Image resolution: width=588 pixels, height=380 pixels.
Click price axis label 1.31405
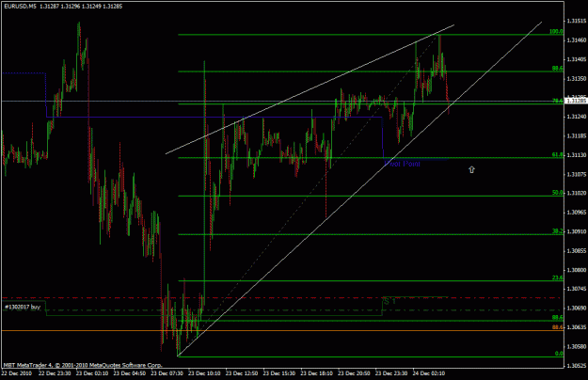click(577, 59)
